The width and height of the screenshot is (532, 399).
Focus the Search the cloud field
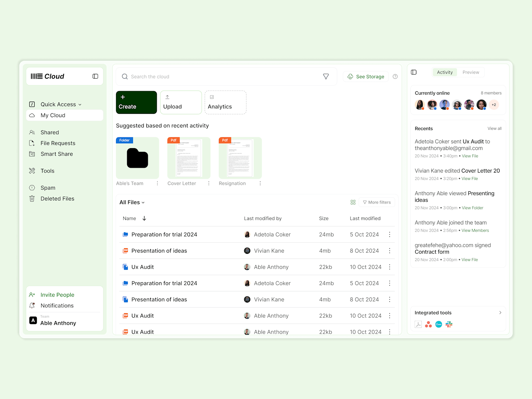226,76
